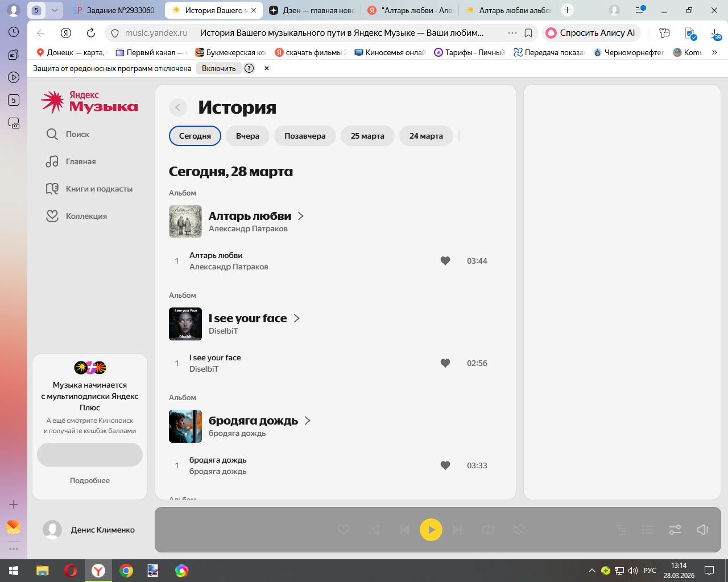Open album бродяга дождь via its chevron

pos(308,421)
